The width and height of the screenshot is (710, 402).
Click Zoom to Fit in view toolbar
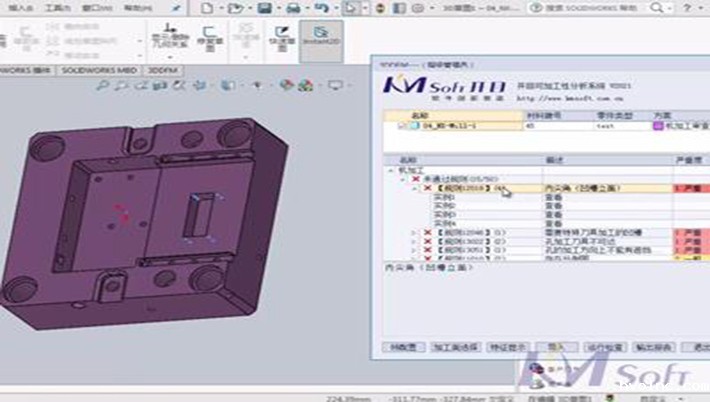[x=103, y=85]
